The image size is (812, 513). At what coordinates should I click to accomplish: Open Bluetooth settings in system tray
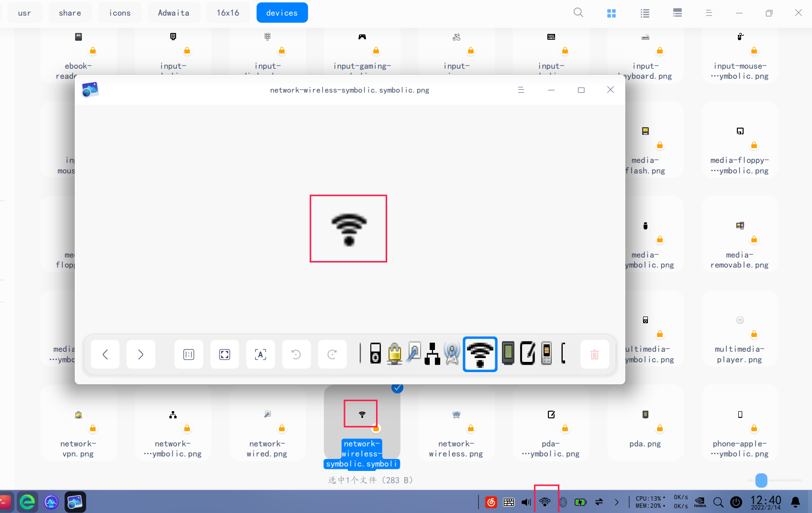(563, 502)
